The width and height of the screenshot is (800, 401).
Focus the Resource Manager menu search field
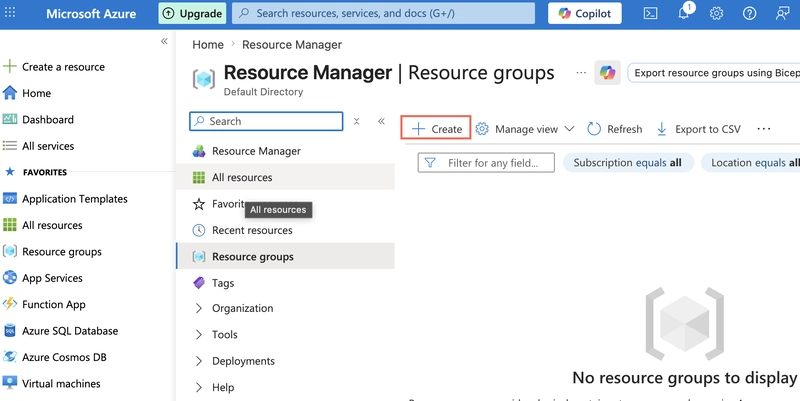point(266,121)
